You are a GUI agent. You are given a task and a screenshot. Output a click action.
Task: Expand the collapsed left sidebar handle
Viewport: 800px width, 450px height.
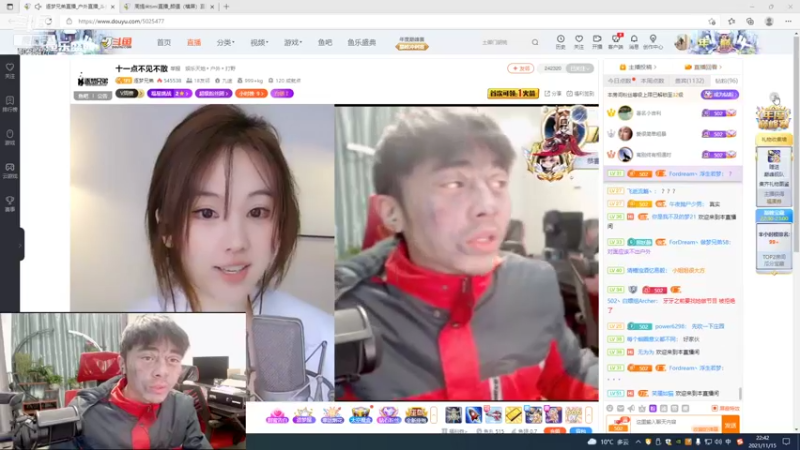pyautogui.click(x=21, y=245)
